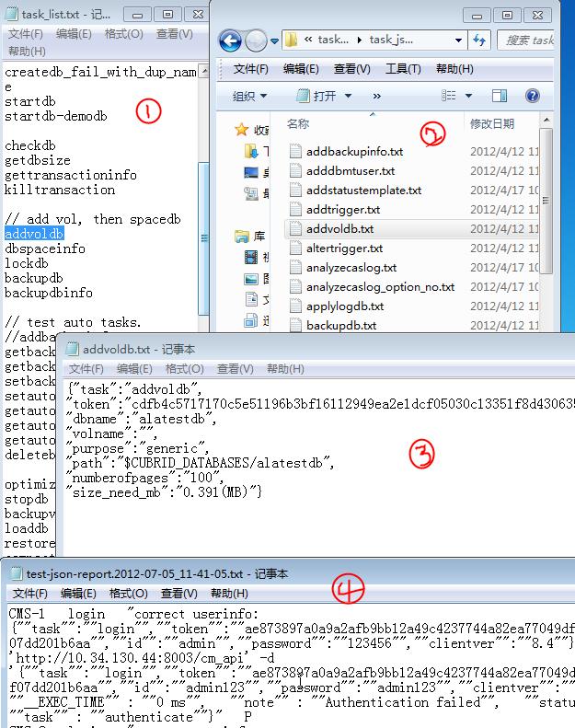Click the change view icon
The height and width of the screenshot is (728, 575).
pyautogui.click(x=448, y=96)
